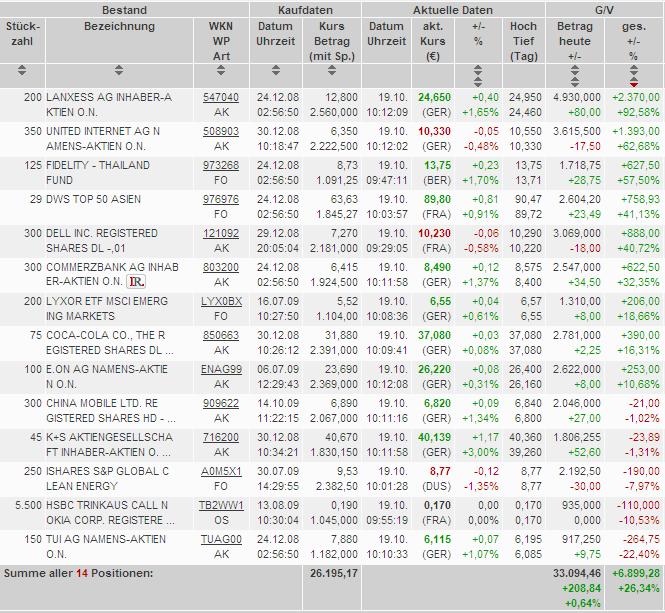This screenshot has height=613, width=665.
Task: Open WKN link 803200 for Commerzbank
Action: (221, 267)
